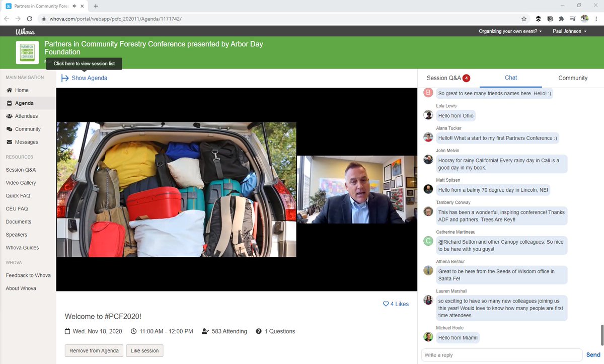Open Whova Guides in the sidebar
This screenshot has height=364, width=604.
click(22, 248)
